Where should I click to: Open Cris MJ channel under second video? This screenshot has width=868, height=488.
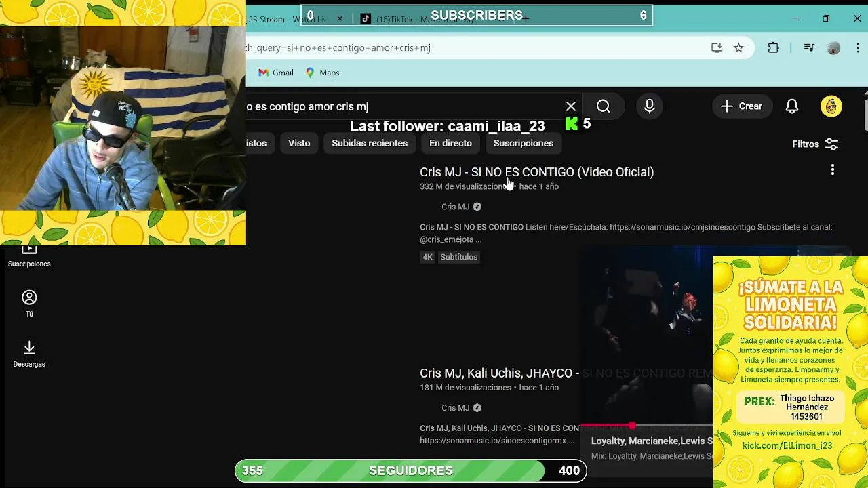(455, 408)
